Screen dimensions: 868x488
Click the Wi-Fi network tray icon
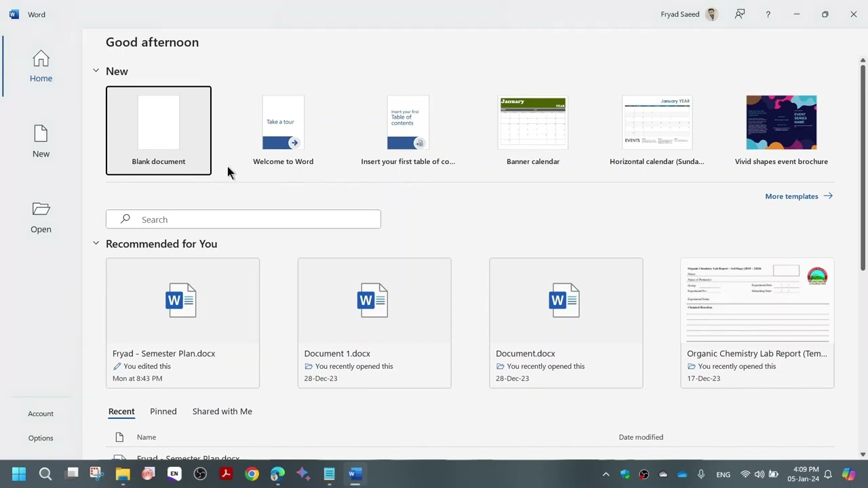745,474
